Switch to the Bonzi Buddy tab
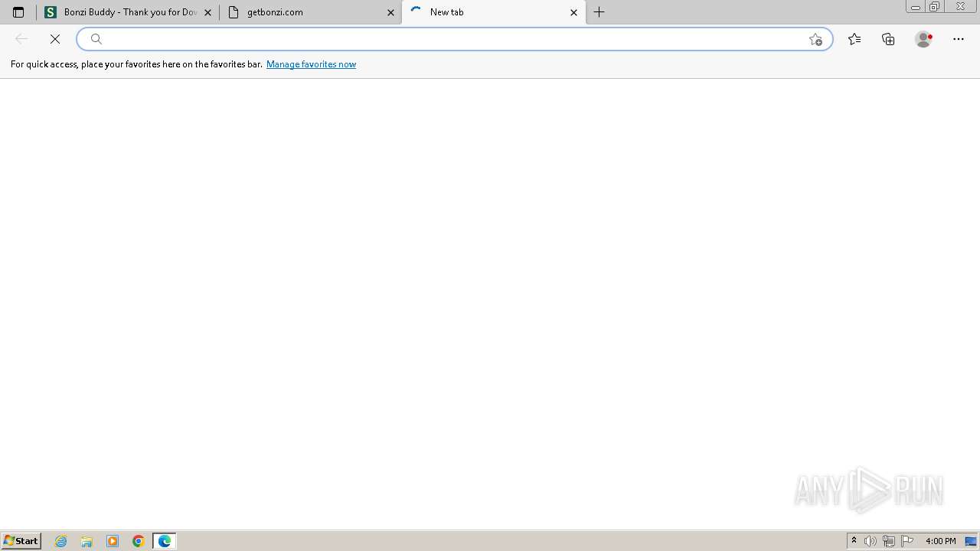Screen dimensions: 980x551 pos(128,12)
